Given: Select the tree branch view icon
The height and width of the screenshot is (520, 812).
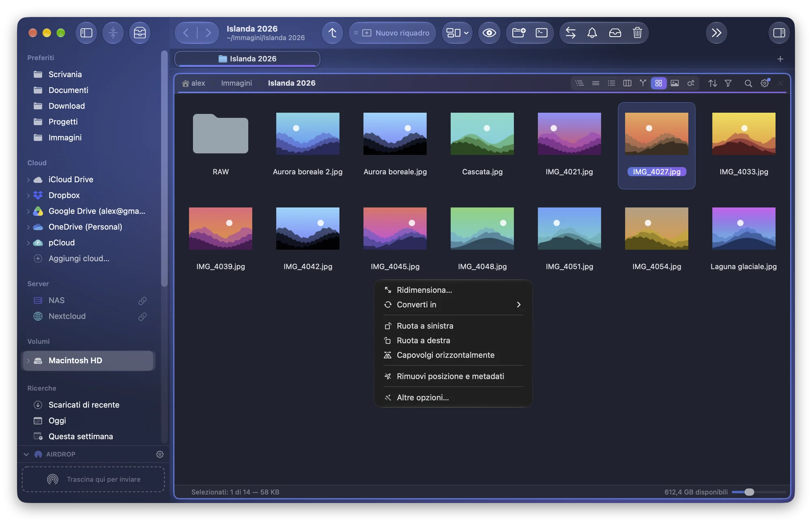Looking at the screenshot, I should tap(643, 83).
